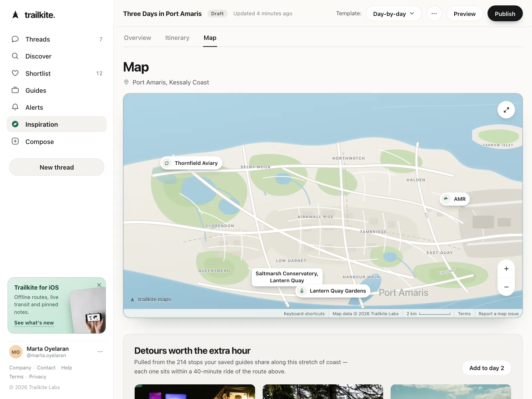Viewport: 532px width, 399px height.
Task: Click the @marta.oyelaran username
Action: click(x=46, y=355)
